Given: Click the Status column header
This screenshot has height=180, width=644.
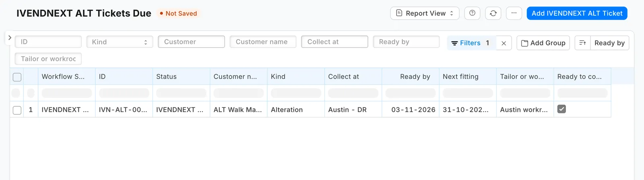Looking at the screenshot, I should pyautogui.click(x=181, y=77).
